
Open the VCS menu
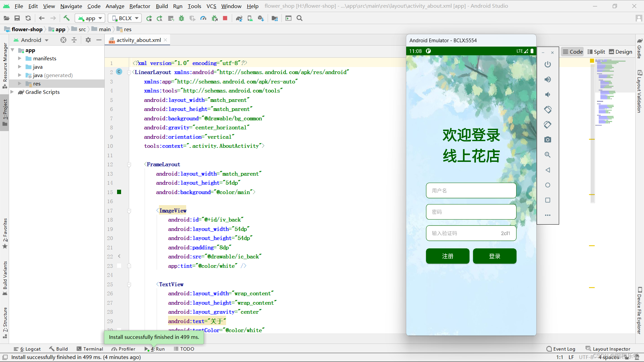(x=211, y=6)
